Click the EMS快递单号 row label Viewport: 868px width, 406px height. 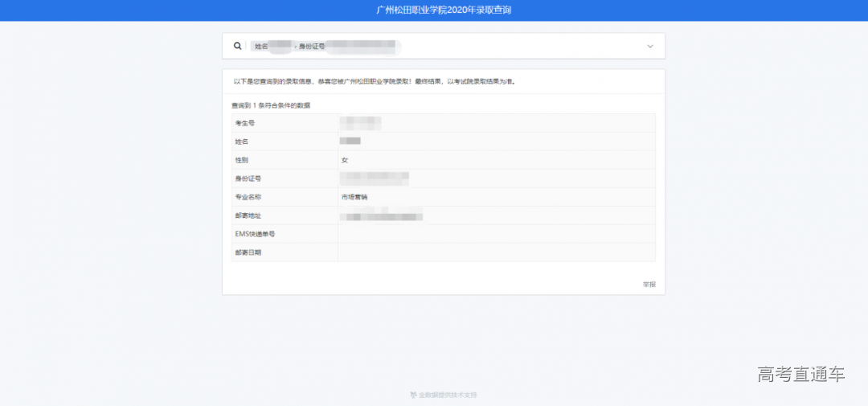click(x=255, y=234)
